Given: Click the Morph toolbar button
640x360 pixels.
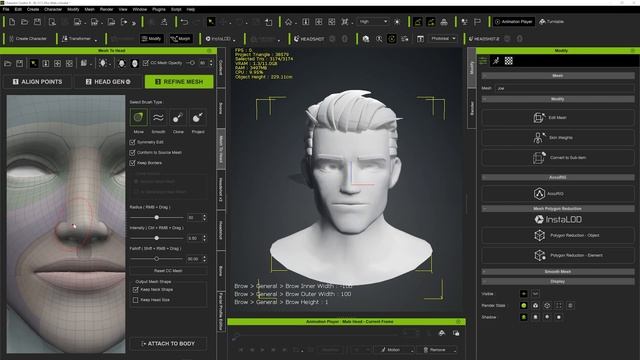Looking at the screenshot, I should point(181,39).
